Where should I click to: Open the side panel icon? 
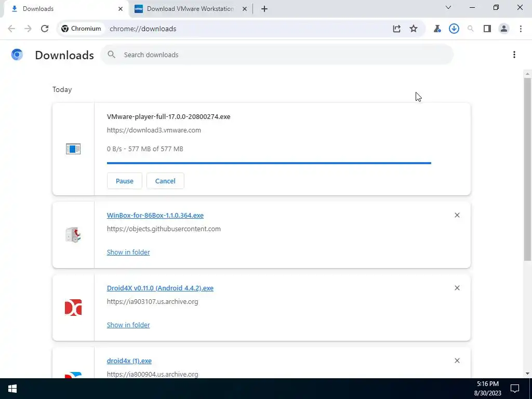point(487,29)
